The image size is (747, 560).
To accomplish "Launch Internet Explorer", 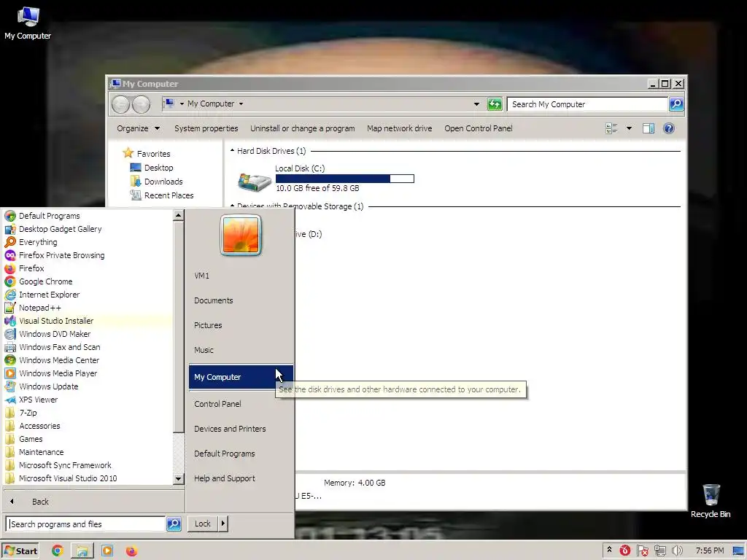I will click(42, 295).
